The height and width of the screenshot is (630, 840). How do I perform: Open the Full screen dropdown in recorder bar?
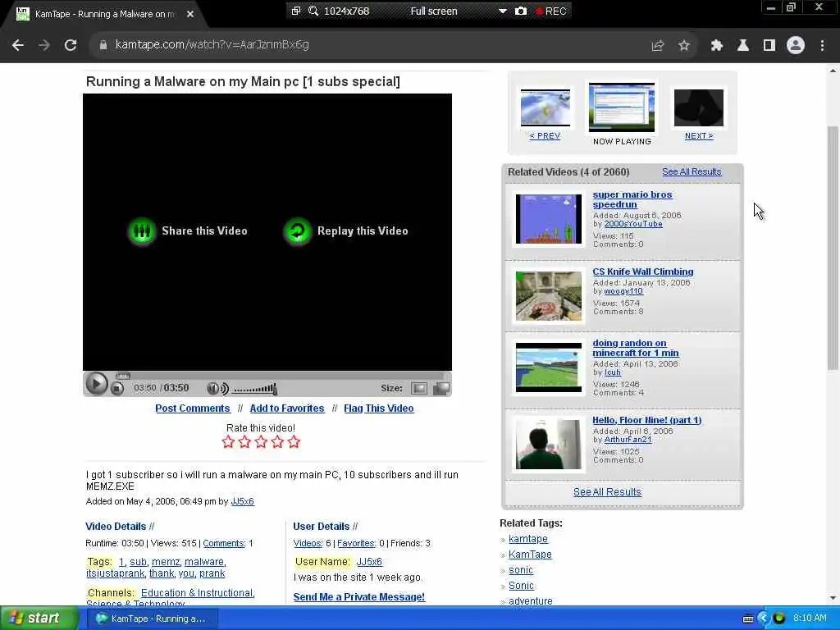pyautogui.click(x=502, y=11)
